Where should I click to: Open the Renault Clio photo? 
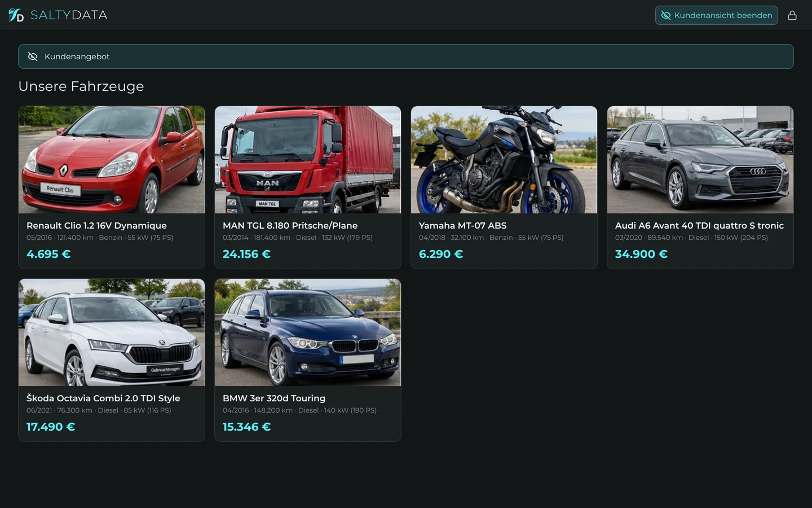coord(112,160)
